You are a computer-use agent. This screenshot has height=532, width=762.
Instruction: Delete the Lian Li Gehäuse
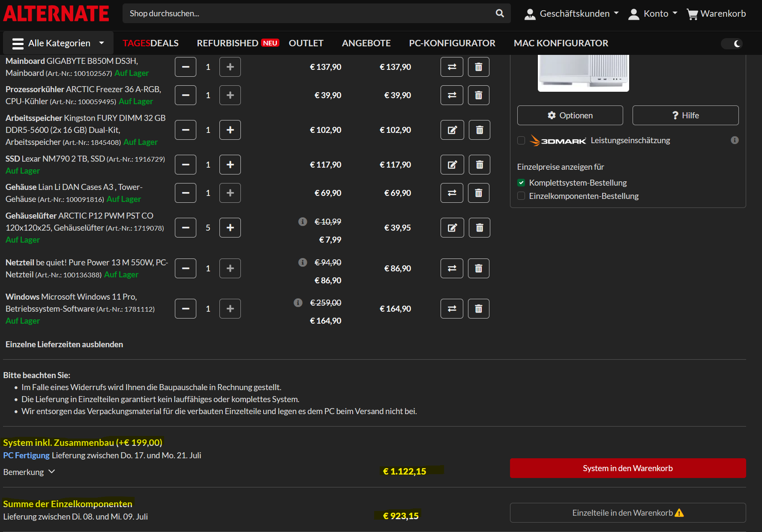tap(479, 193)
